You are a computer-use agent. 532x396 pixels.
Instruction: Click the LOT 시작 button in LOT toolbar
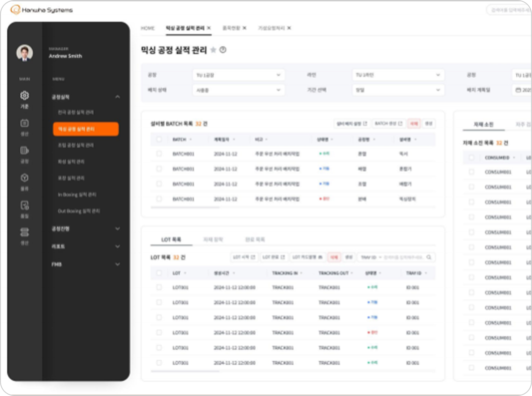click(x=244, y=257)
